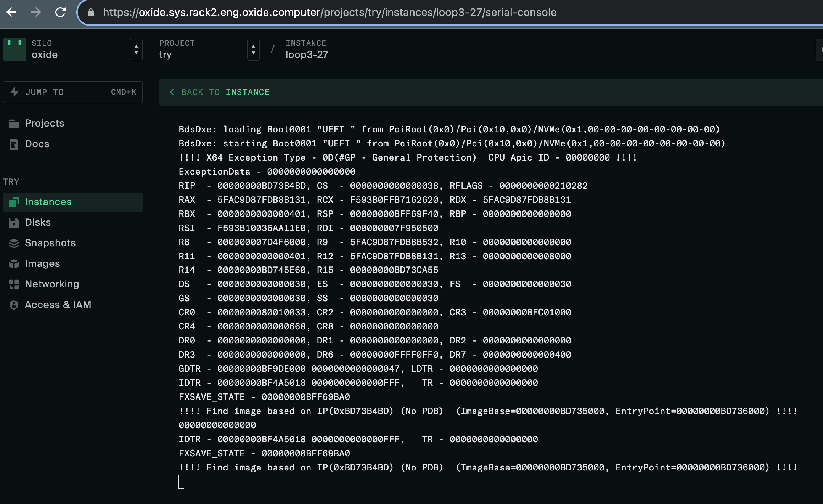Click inside the browser address bar

343,12
